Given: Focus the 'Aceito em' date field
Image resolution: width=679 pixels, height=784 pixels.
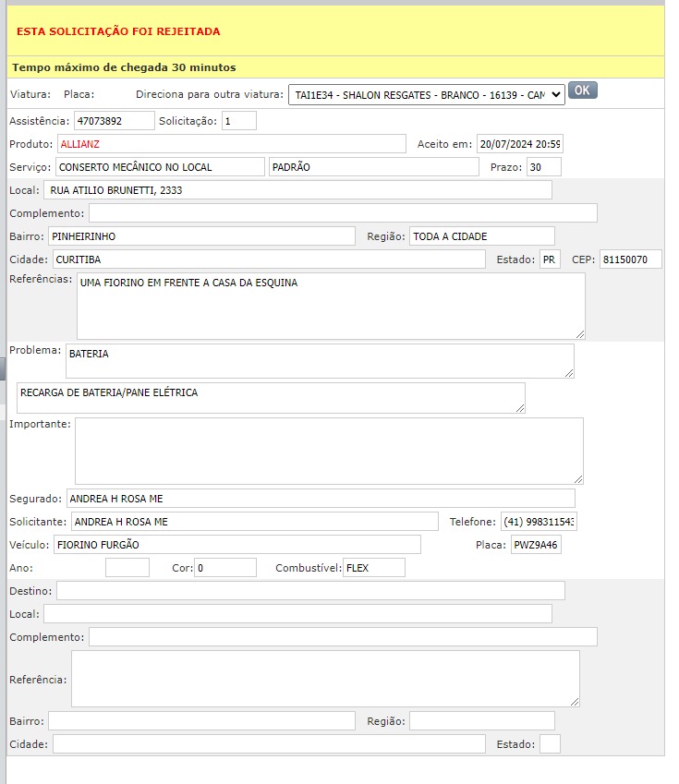Looking at the screenshot, I should (x=519, y=144).
